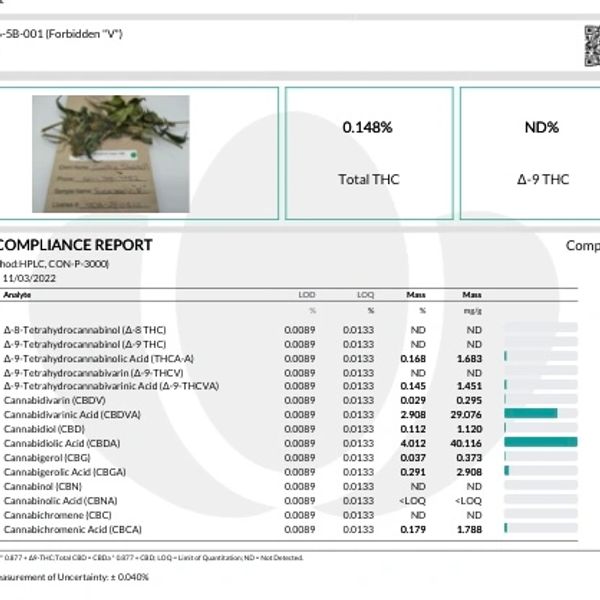Select the date 11/03/2022
Viewport: 600px width, 600px height.
(x=29, y=278)
